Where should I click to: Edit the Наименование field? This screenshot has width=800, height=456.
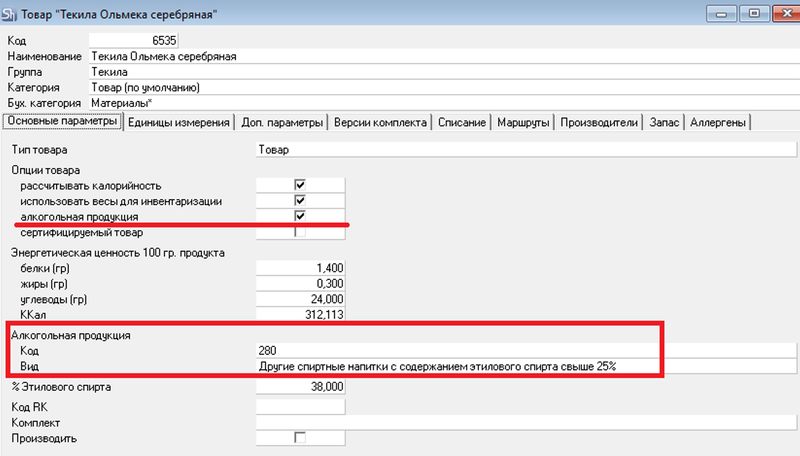click(x=444, y=56)
